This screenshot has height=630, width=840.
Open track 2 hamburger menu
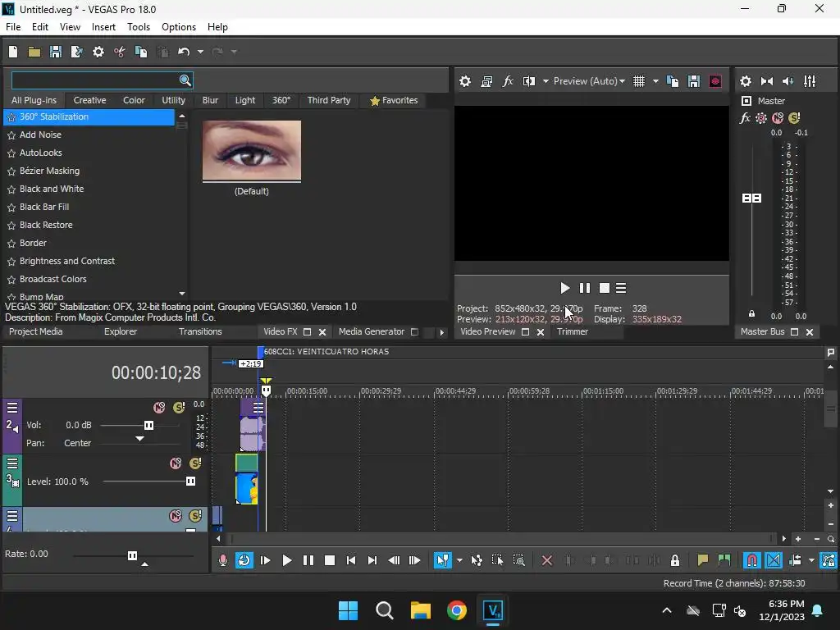click(12, 408)
